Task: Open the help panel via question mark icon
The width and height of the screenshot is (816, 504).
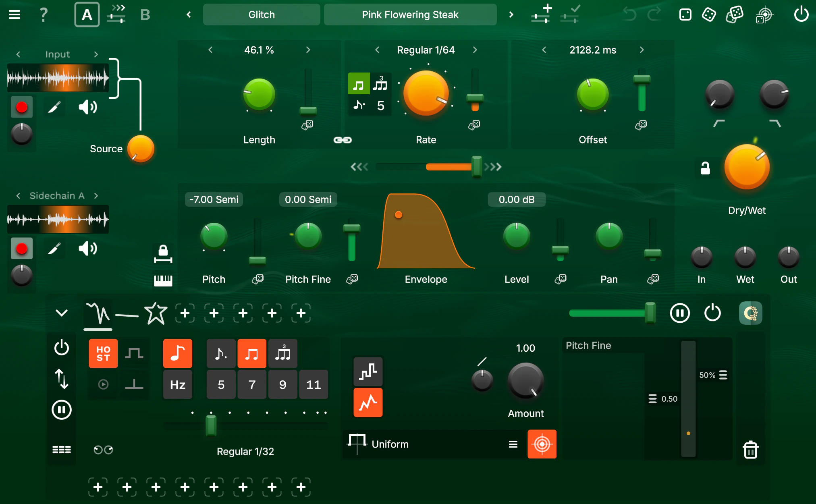Action: (44, 14)
